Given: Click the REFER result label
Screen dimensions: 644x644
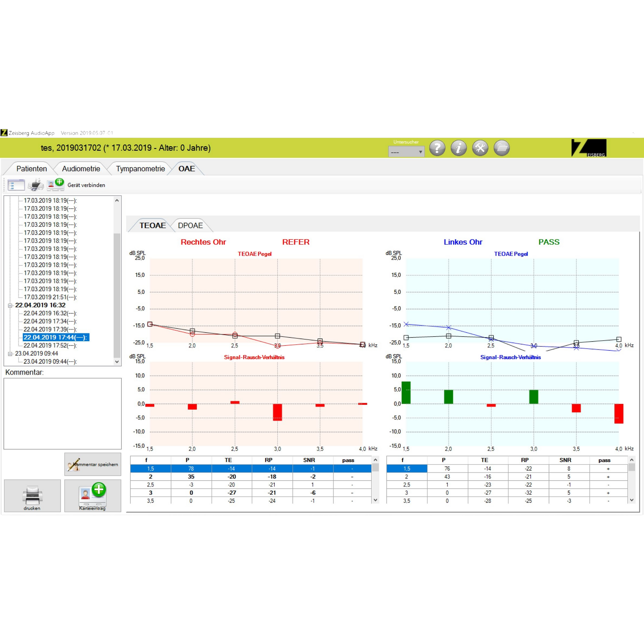Looking at the screenshot, I should click(x=296, y=242).
